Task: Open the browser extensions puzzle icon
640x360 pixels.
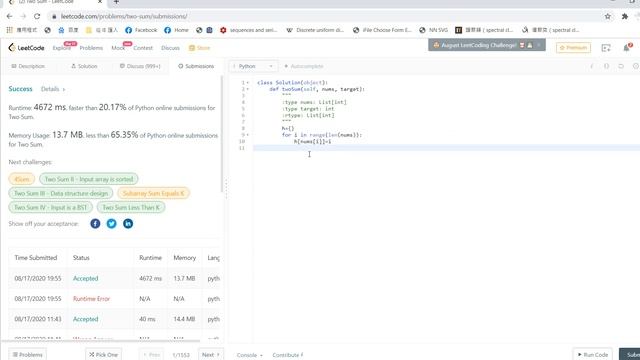Action: [x=624, y=16]
